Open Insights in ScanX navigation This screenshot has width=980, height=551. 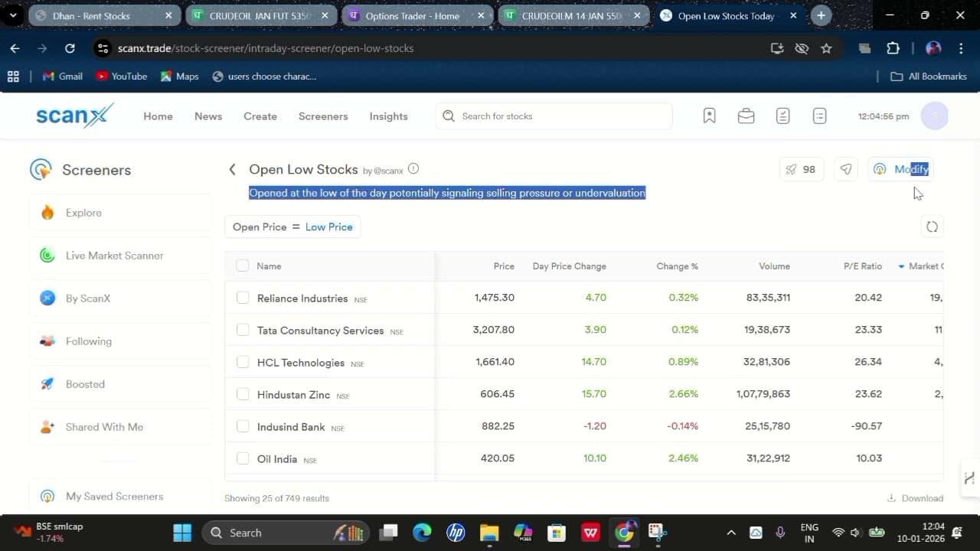click(x=388, y=116)
